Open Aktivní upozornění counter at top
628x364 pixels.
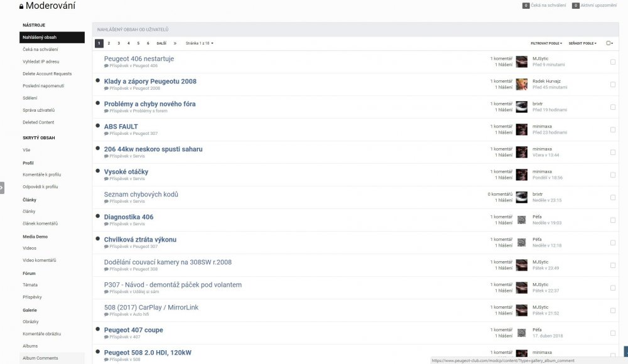tap(594, 6)
